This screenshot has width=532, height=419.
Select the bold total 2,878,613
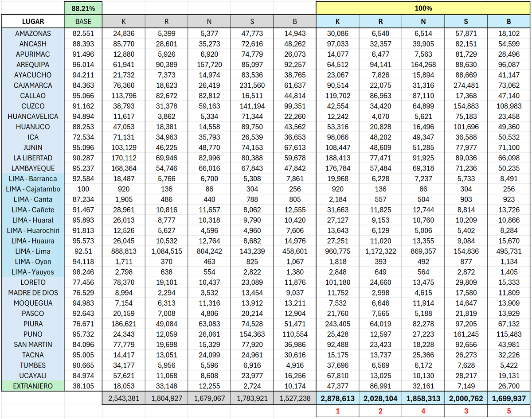(x=338, y=398)
